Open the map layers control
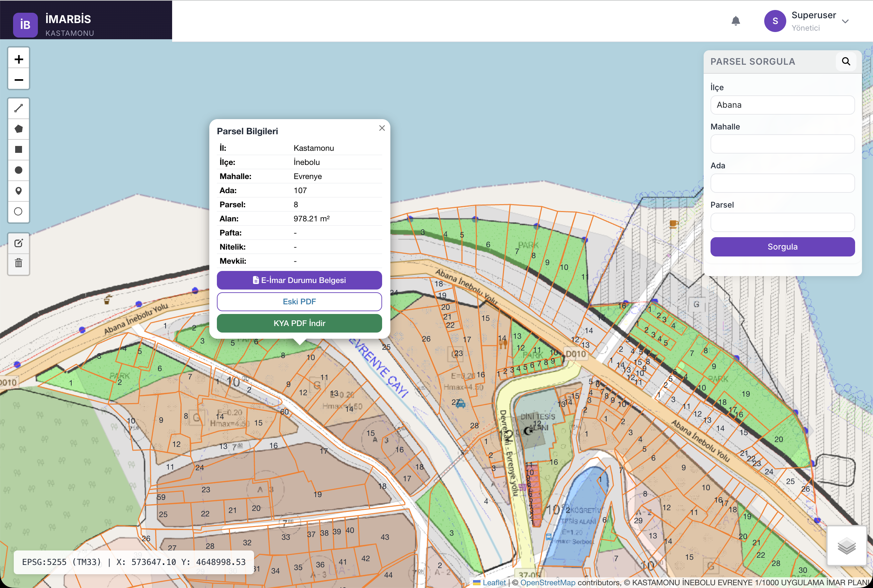Screen dimensions: 873x588 (x=846, y=546)
